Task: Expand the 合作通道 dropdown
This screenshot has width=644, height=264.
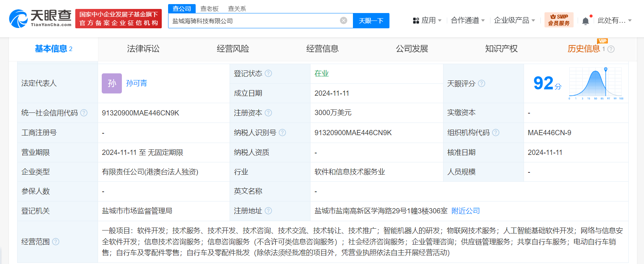Action: click(467, 20)
